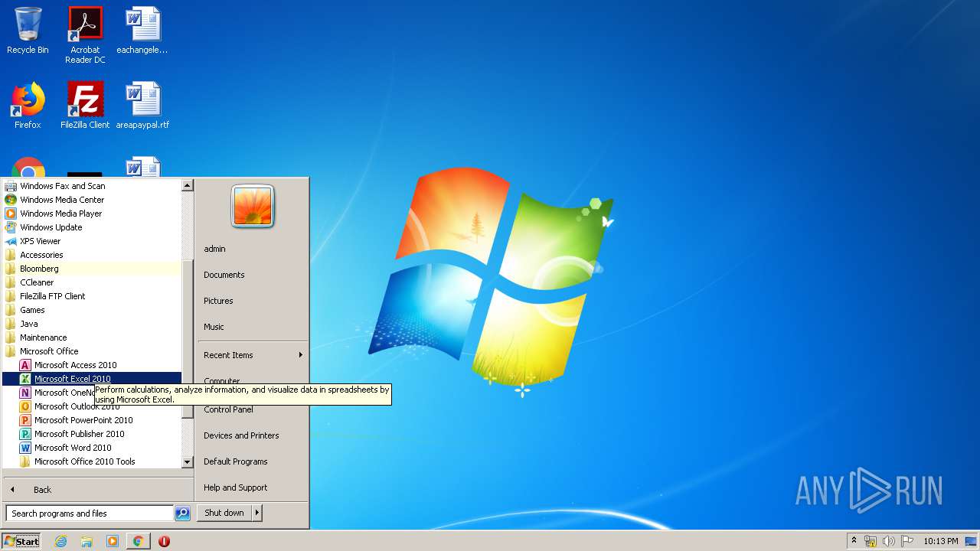
Task: Expand the FileZilla FTP Client folder
Action: 92,296
